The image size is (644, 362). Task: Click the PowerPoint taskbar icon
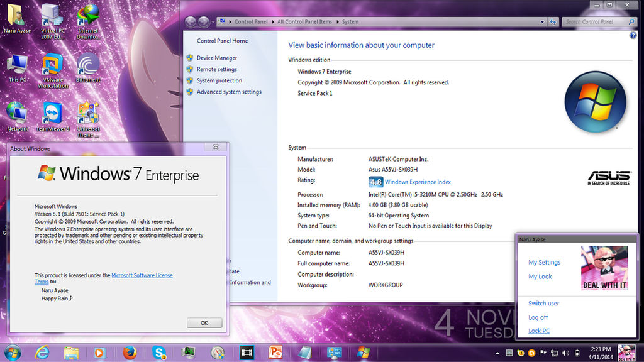click(x=276, y=353)
